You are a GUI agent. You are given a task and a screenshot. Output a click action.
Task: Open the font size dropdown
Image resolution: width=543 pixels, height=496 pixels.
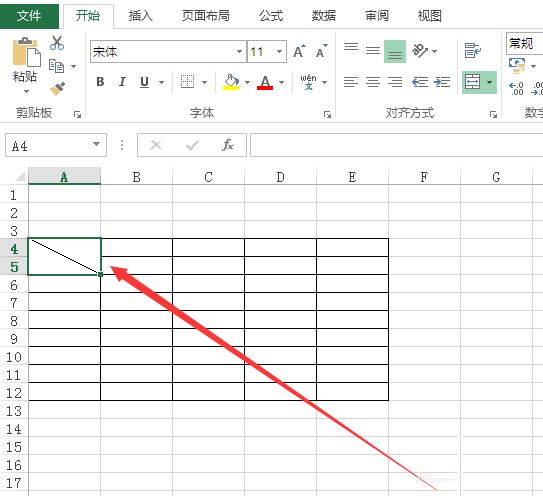click(279, 52)
